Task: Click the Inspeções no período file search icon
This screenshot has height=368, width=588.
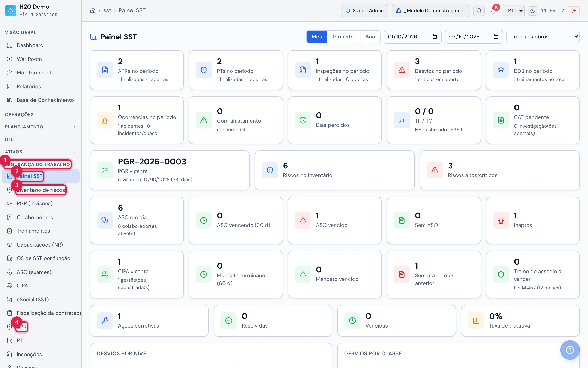Action: point(303,70)
